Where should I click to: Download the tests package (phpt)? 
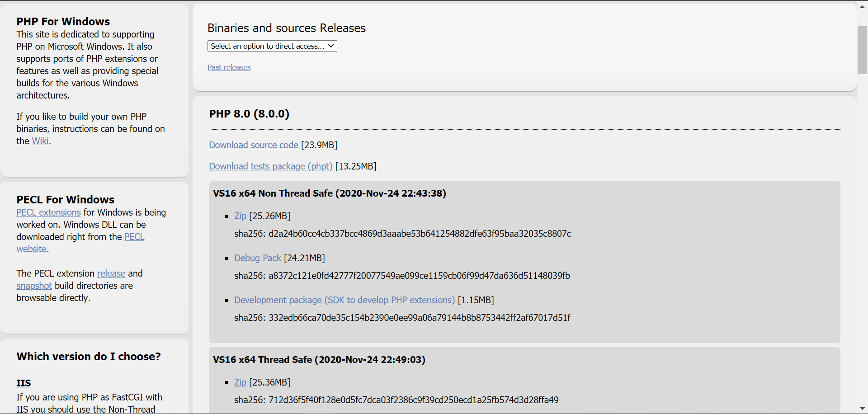click(x=270, y=166)
